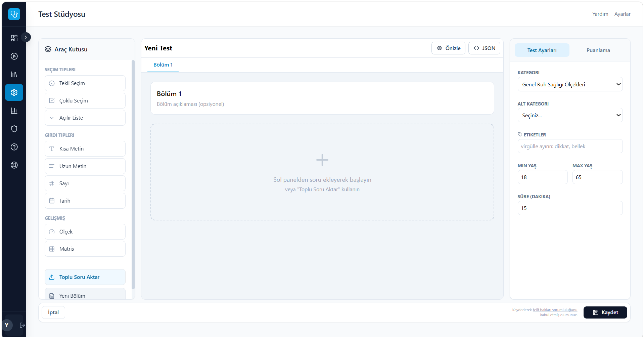Screen dimensions: 644x337
Task: Click the play circle sidebar icon
Action: click(14, 56)
